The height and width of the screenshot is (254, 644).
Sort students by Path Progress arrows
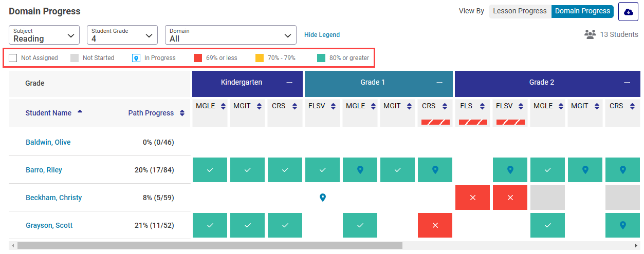point(182,113)
